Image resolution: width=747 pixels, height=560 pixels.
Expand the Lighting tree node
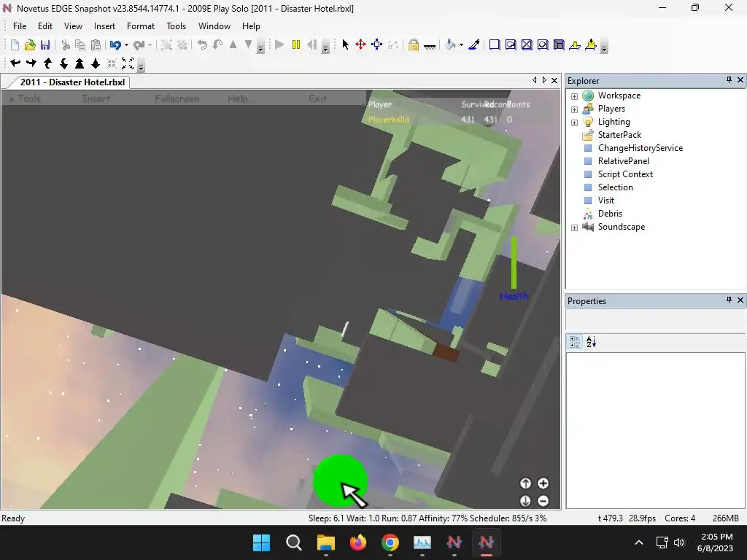coord(575,122)
